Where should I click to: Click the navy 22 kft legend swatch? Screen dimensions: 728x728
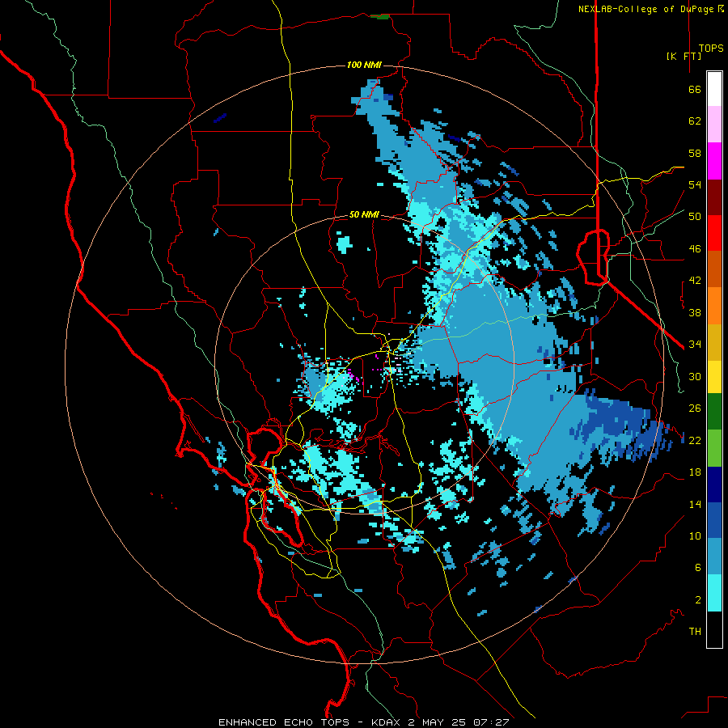click(714, 485)
